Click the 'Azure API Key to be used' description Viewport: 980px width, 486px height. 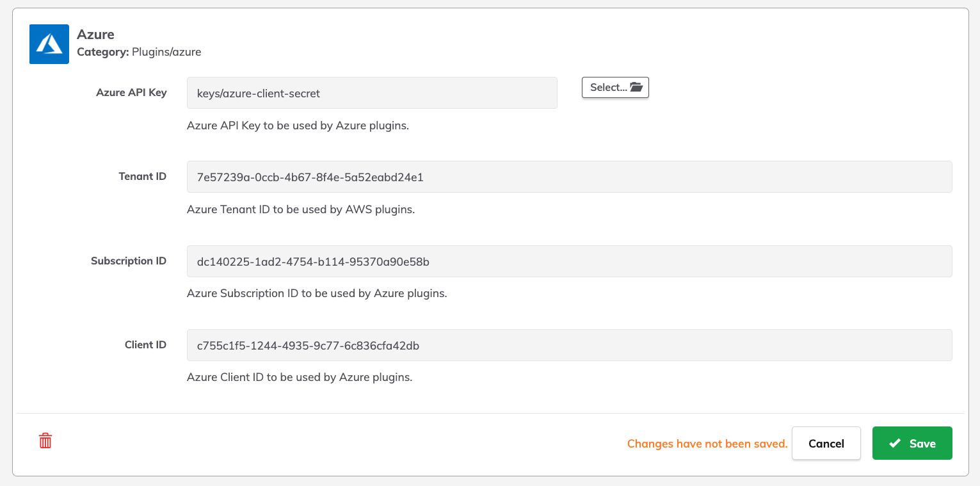click(x=298, y=126)
